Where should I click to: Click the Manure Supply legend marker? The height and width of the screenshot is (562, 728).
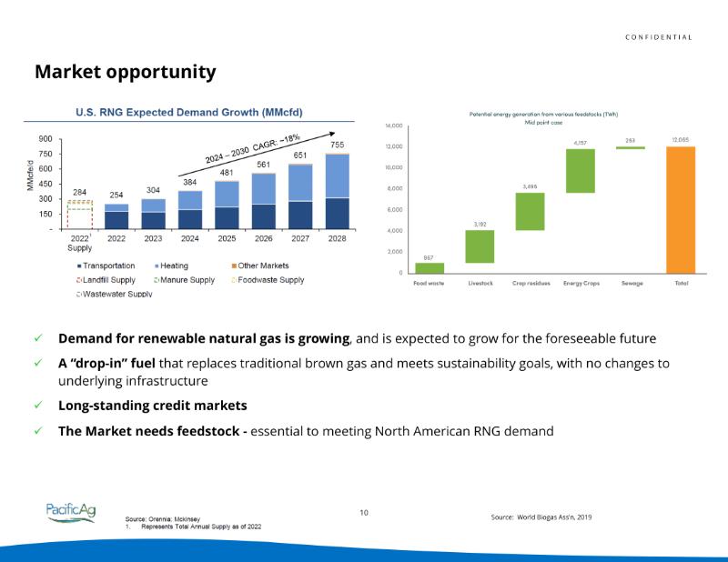[x=157, y=280]
